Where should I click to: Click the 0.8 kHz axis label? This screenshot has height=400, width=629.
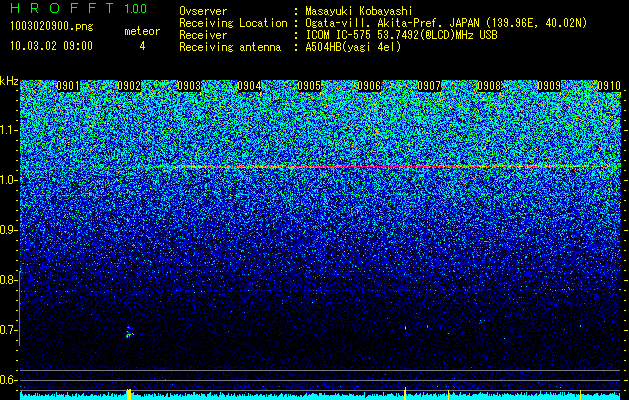tap(8, 280)
